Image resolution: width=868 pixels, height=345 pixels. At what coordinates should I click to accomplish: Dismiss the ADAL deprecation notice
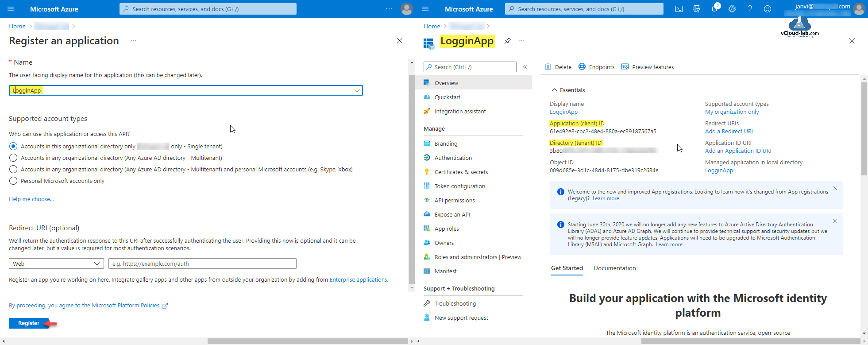click(835, 221)
